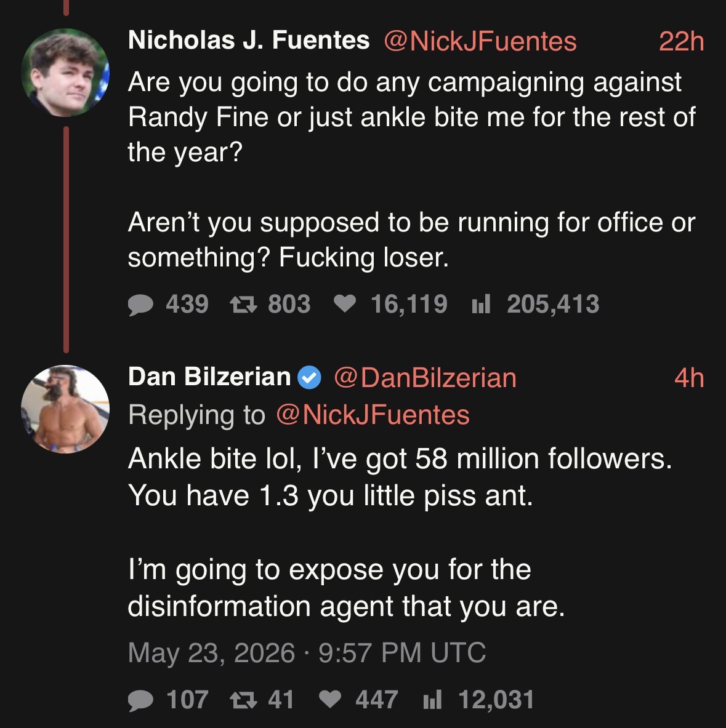
Task: Retweet Dan Bilzerian's reply
Action: tap(243, 700)
